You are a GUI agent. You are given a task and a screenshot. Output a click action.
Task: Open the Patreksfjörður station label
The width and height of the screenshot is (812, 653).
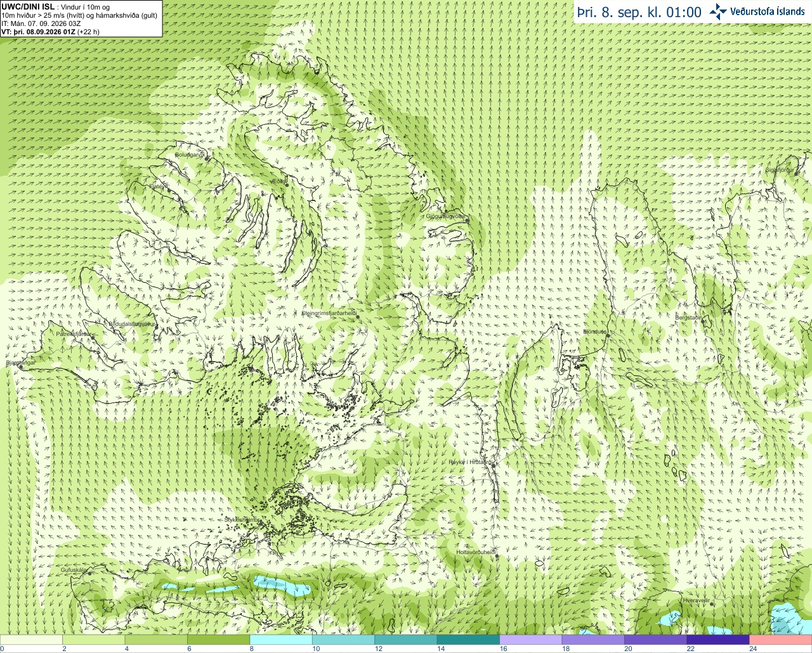(x=74, y=333)
